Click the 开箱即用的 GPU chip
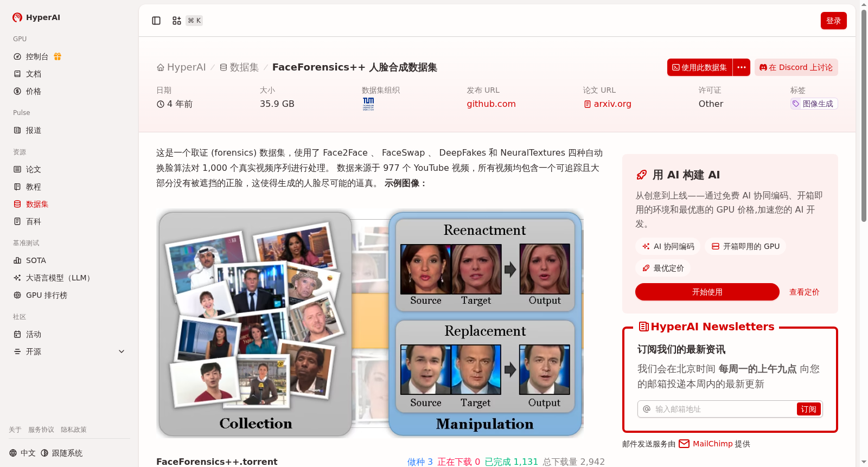Screen dimensions: 868x467 pos(745,246)
